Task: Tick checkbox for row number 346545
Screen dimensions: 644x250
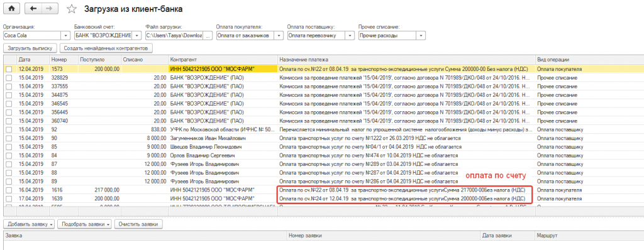Action: (9, 104)
